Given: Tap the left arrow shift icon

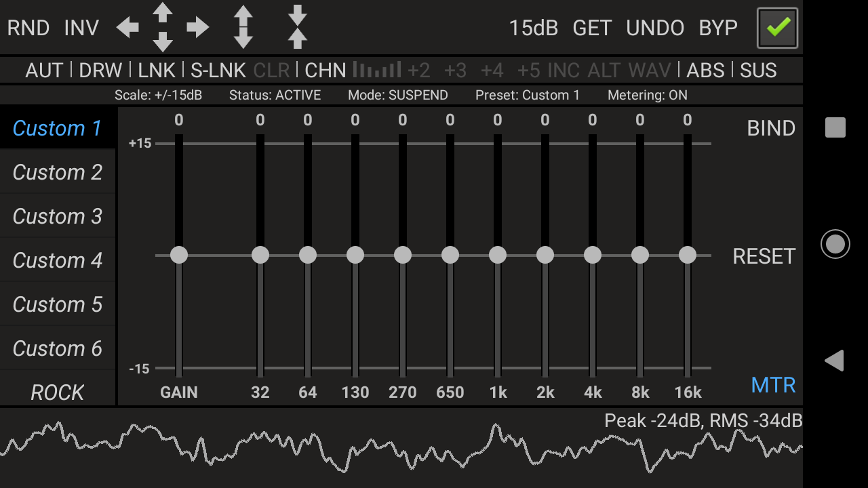Looking at the screenshot, I should tap(127, 28).
